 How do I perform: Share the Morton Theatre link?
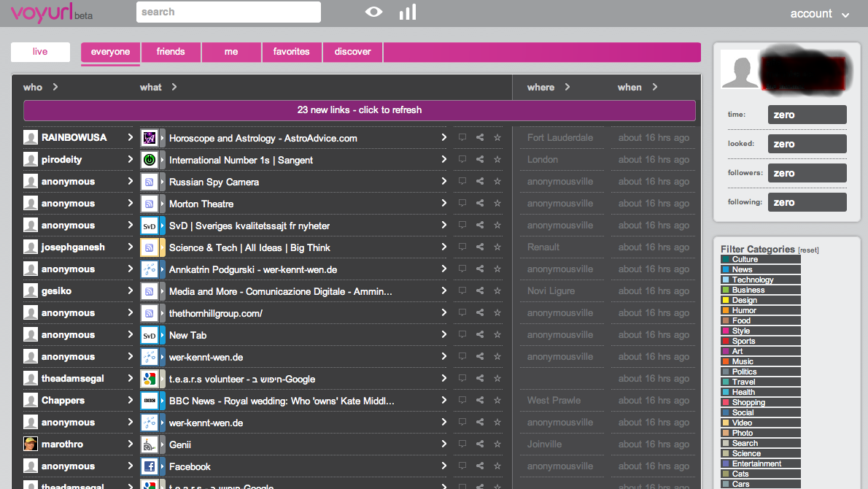480,203
